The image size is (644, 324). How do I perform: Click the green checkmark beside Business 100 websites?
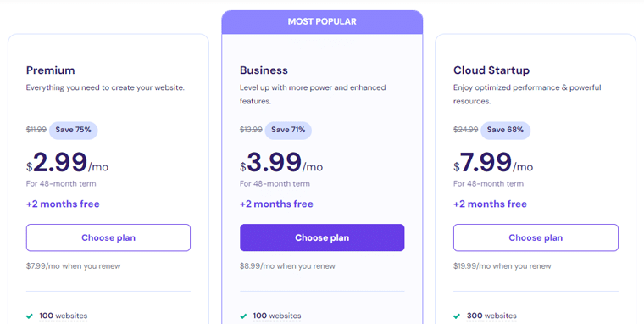point(243,316)
